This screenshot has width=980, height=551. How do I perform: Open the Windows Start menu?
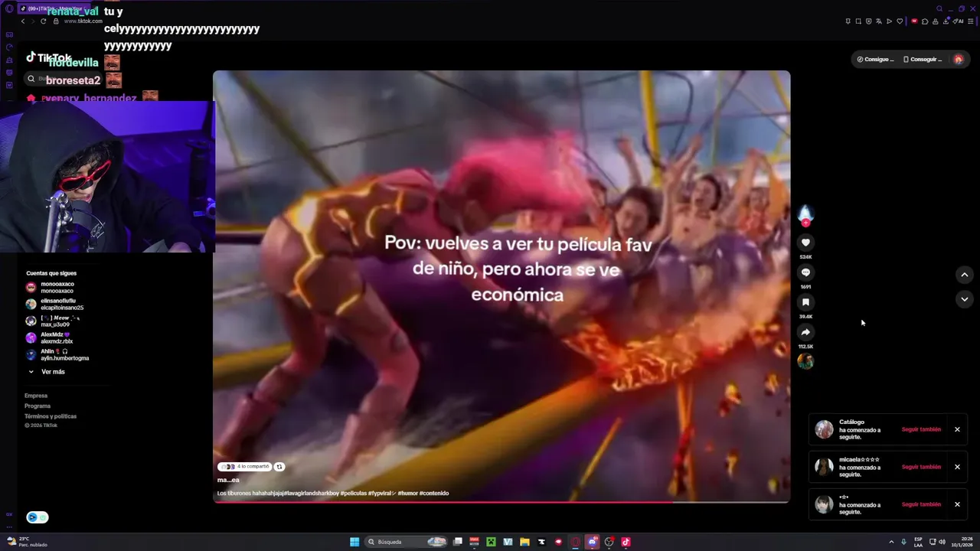pyautogui.click(x=354, y=542)
